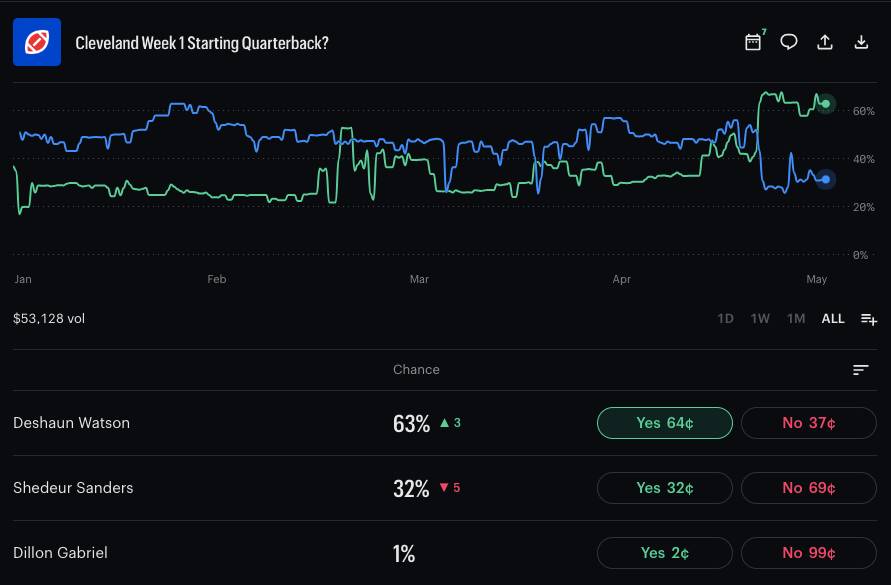Click the blue line endpoint marker on chart
The image size is (891, 585).
coord(826,180)
